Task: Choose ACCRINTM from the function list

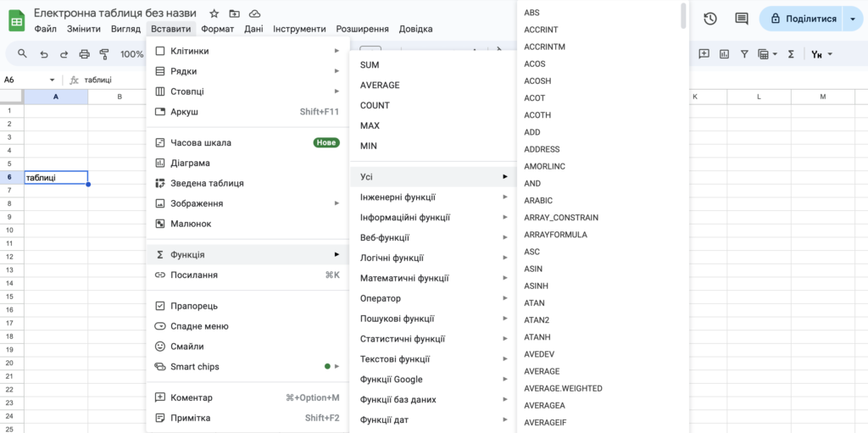Action: [598, 47]
